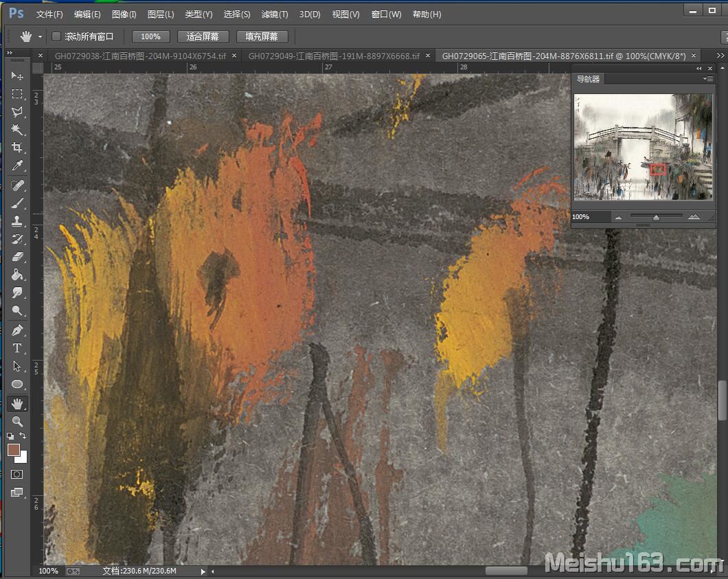The image size is (728, 579).
Task: Open the Navigator panel options menu
Action: tap(708, 79)
